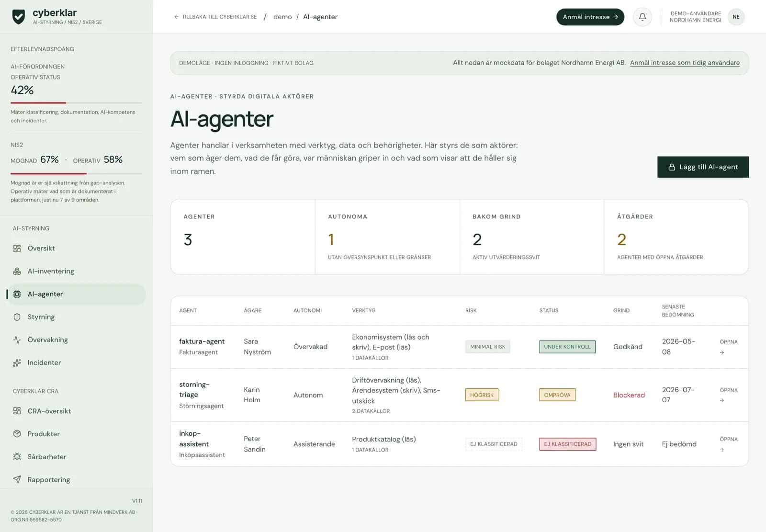This screenshot has height=532, width=766.
Task: Select the Bakom grind summary card
Action: tap(532, 237)
